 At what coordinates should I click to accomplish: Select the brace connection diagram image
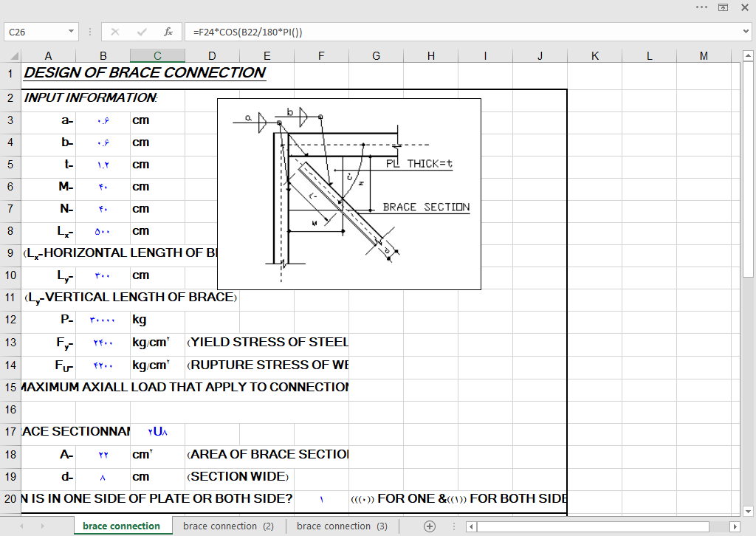[349, 194]
